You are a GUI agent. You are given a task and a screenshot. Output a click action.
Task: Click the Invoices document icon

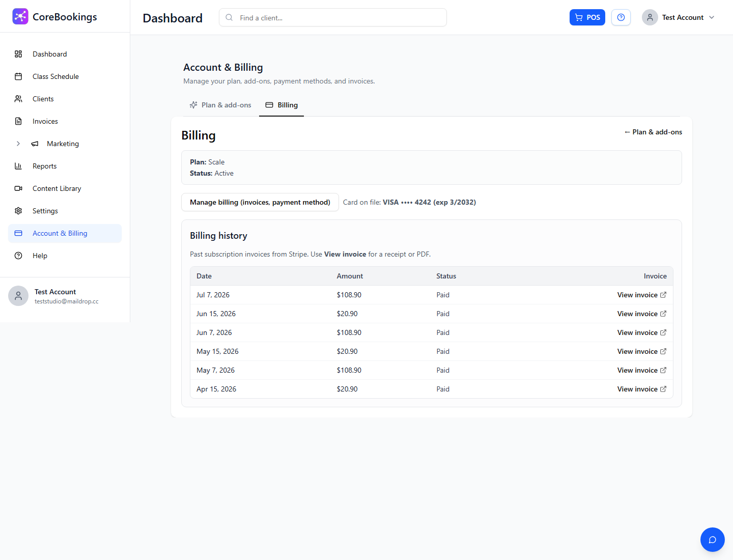18,121
